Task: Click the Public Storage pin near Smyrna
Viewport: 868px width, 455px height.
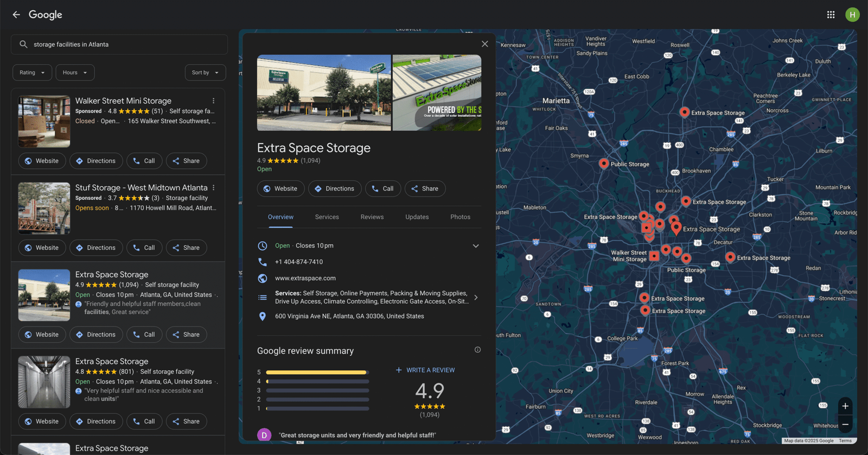Action: [603, 163]
